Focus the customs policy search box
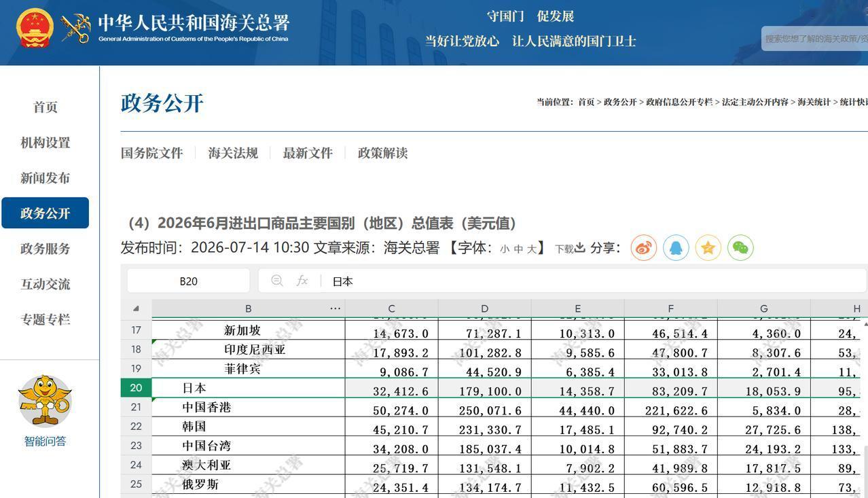868x498 pixels. point(814,39)
